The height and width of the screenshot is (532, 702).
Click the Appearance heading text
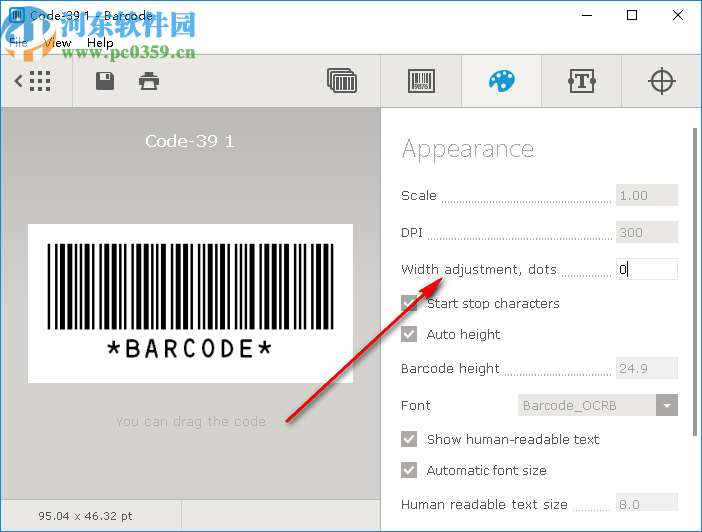(x=467, y=150)
